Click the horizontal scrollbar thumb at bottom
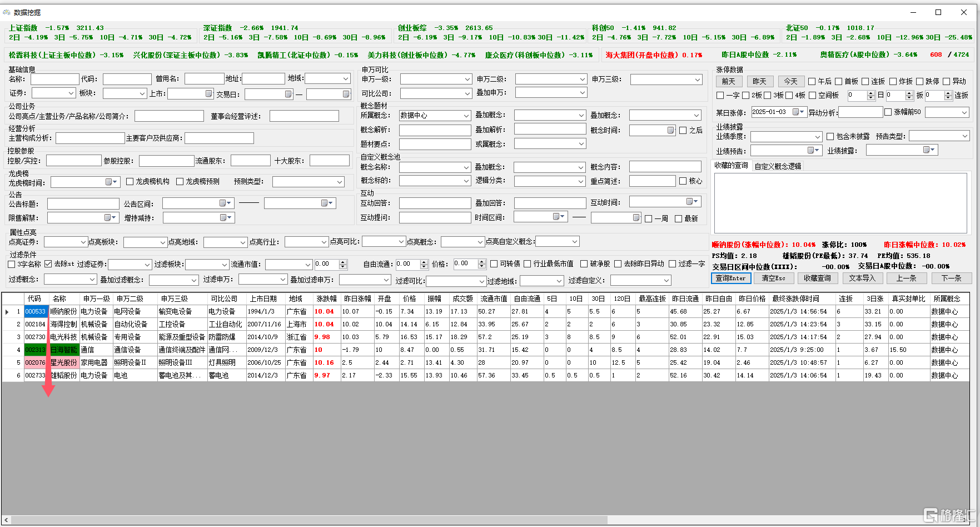The width and height of the screenshot is (980, 527). [309, 520]
